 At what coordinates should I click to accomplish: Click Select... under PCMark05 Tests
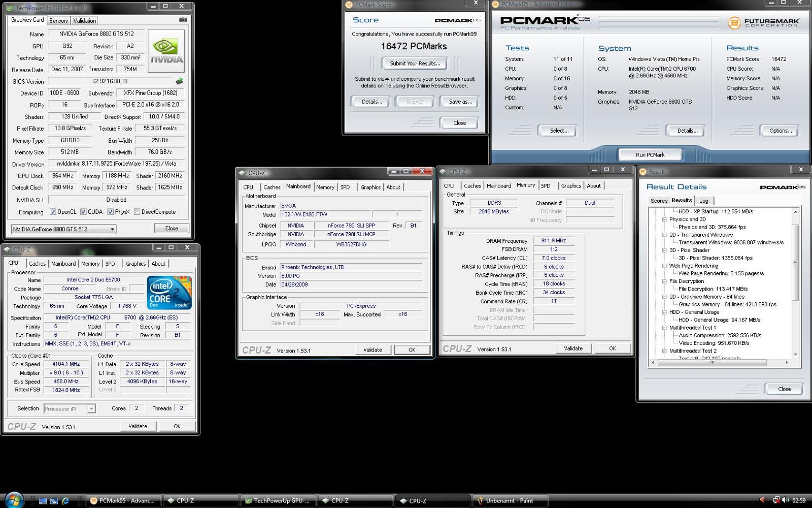tap(559, 131)
